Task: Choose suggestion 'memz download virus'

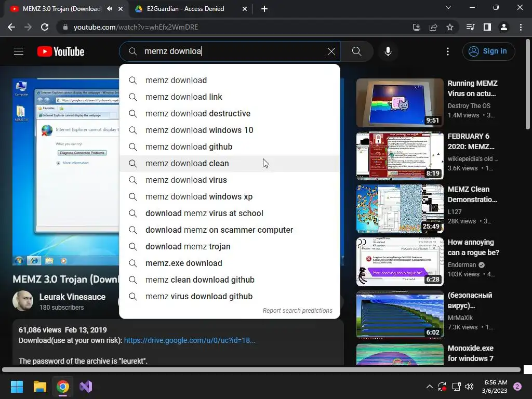Action: tap(230, 180)
